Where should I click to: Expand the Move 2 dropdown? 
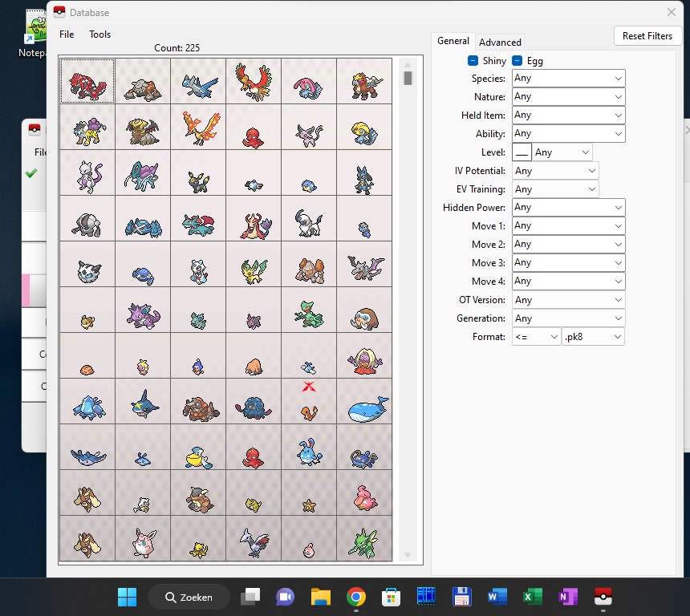click(568, 244)
